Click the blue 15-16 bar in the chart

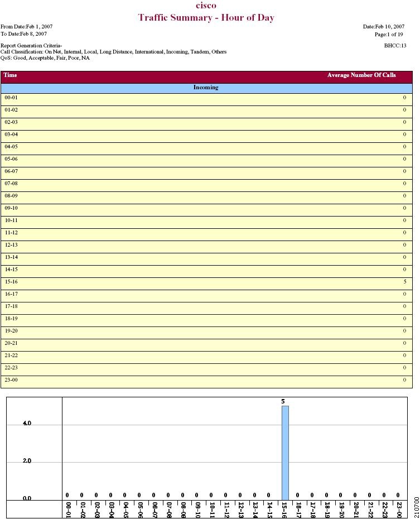[285, 453]
